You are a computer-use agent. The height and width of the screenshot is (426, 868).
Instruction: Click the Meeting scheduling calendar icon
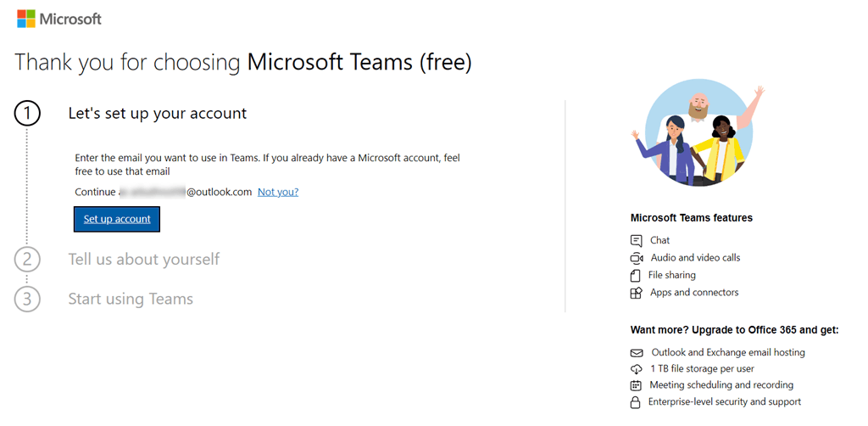click(x=637, y=385)
